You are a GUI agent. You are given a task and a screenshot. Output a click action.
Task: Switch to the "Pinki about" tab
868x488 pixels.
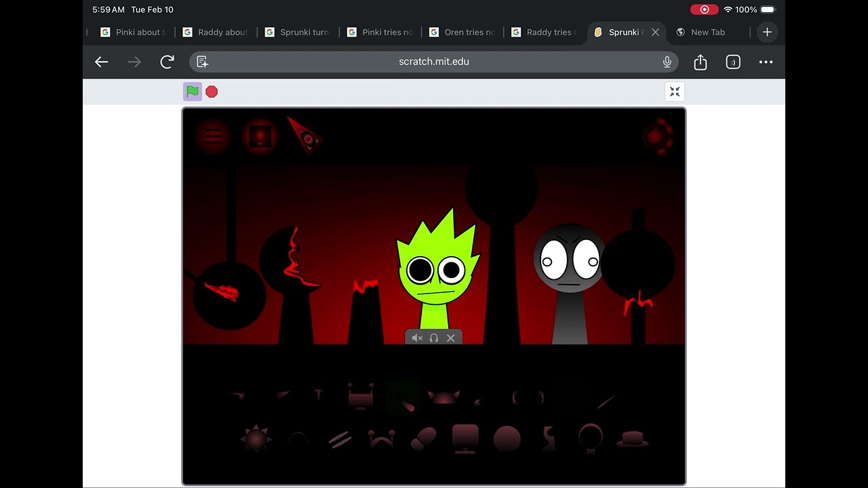(133, 32)
